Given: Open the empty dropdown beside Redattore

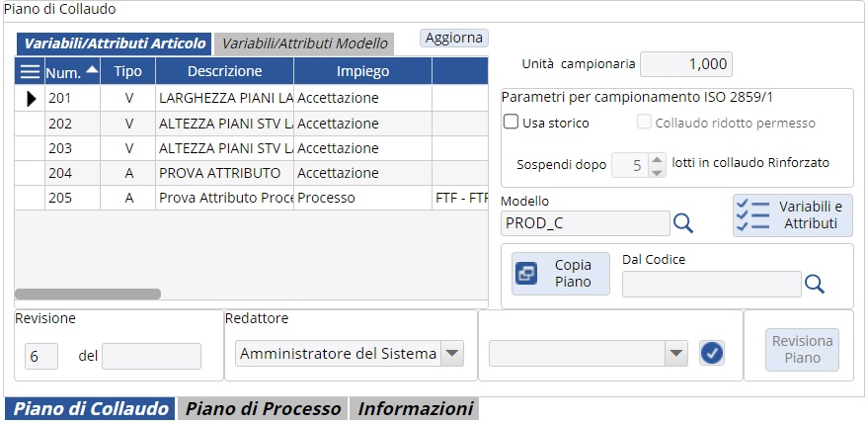Looking at the screenshot, I should pyautogui.click(x=676, y=354).
